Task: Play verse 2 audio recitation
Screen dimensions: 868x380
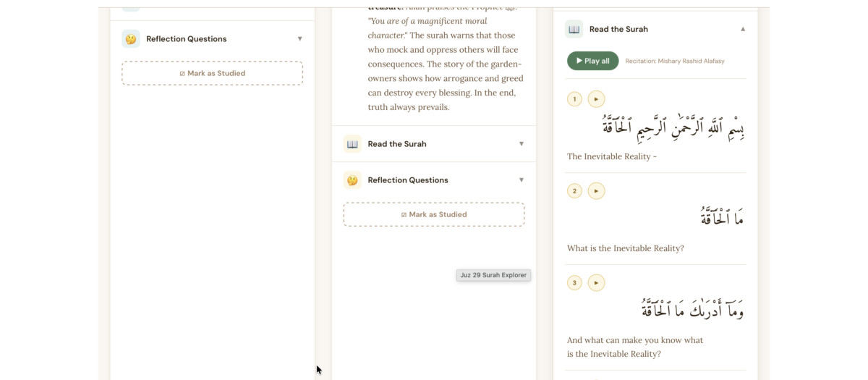Action: coord(596,191)
